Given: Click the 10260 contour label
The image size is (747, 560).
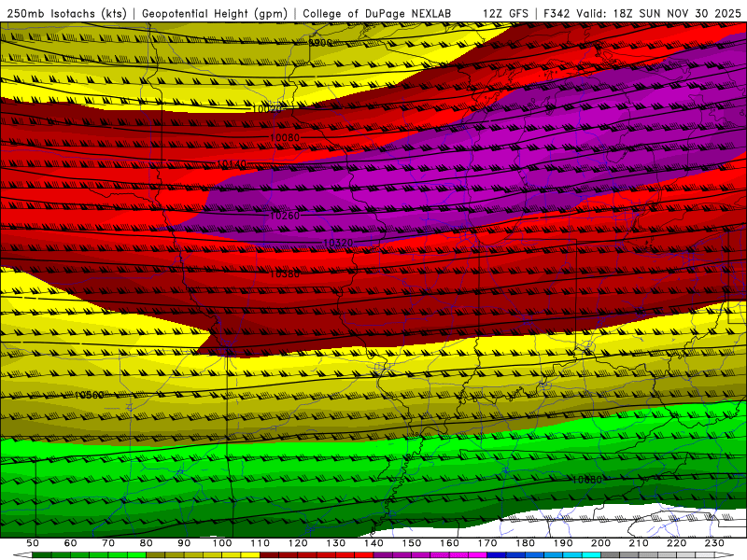Looking at the screenshot, I should 285,216.
